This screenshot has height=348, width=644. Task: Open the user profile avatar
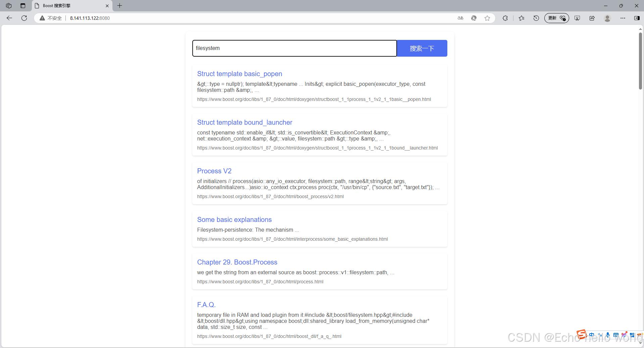pyautogui.click(x=607, y=18)
